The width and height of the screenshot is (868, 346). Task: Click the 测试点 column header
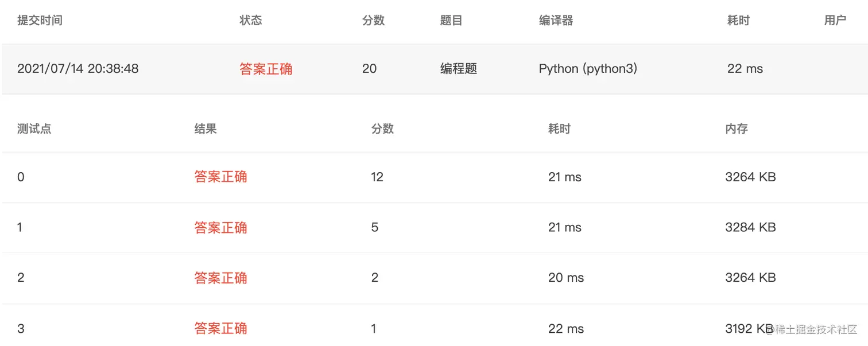click(x=34, y=129)
